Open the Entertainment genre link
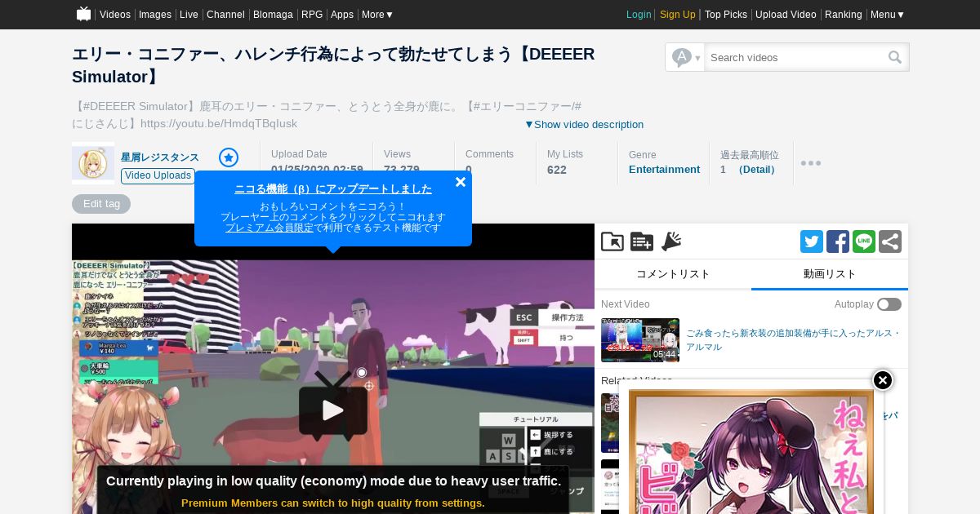 pos(664,170)
